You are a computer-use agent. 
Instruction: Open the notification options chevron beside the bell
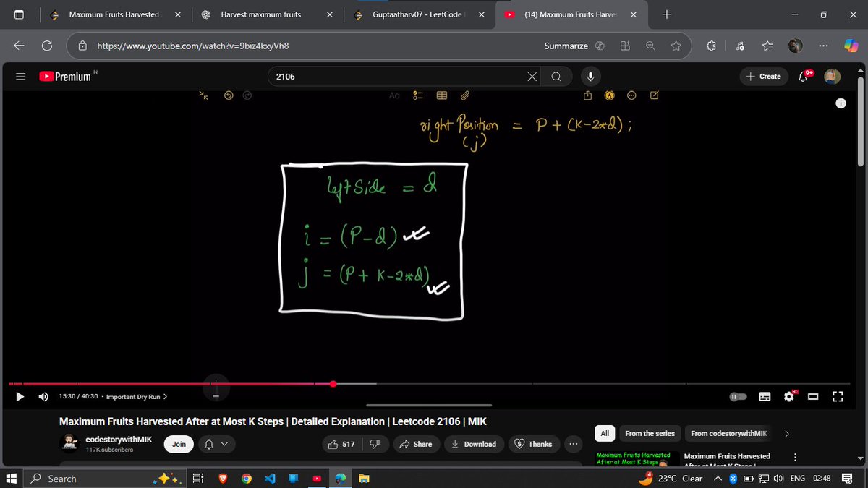point(223,444)
